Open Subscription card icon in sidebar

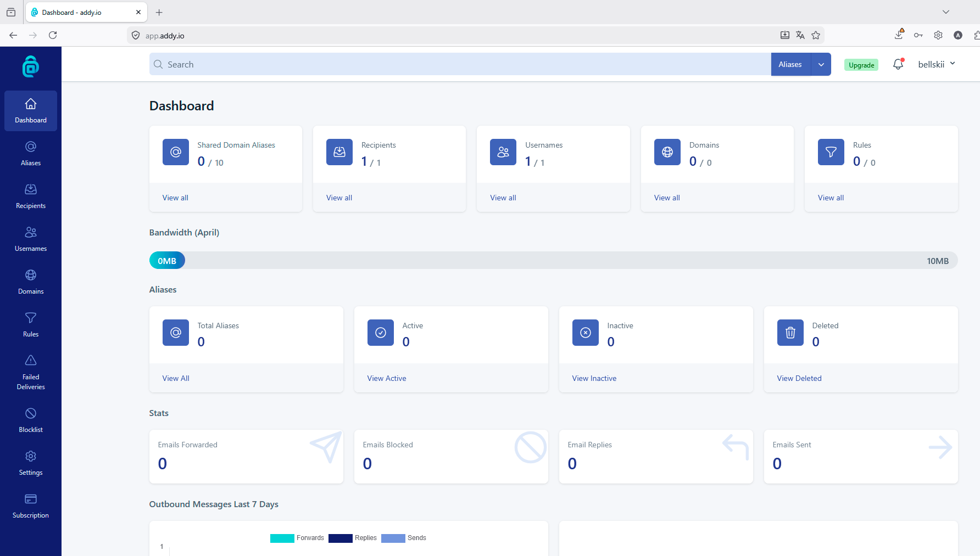click(31, 499)
